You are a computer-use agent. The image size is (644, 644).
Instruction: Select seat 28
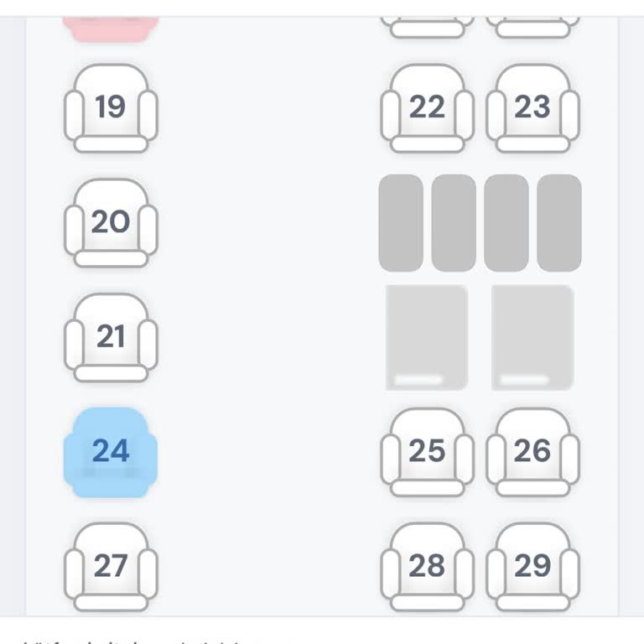(427, 567)
